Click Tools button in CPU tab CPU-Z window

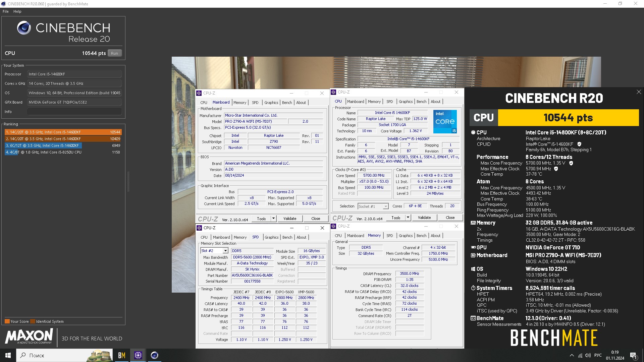[x=396, y=218]
